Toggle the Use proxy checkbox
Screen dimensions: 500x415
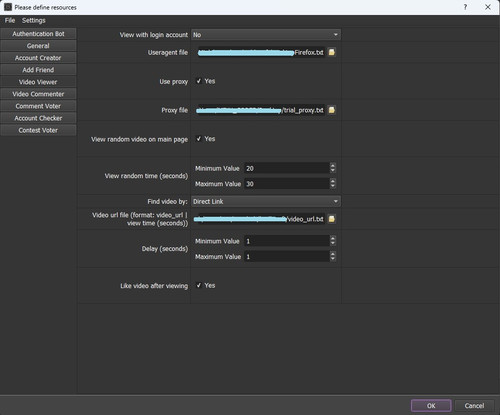pos(199,81)
